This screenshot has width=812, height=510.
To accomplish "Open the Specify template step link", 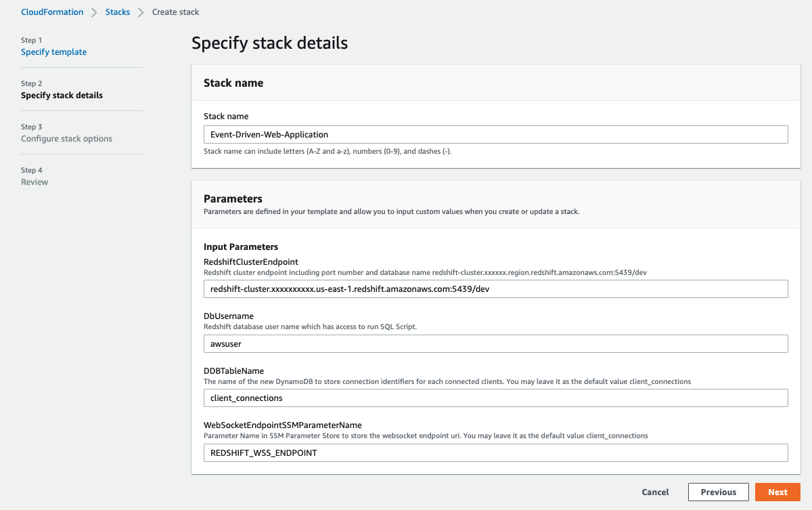I will (53, 52).
